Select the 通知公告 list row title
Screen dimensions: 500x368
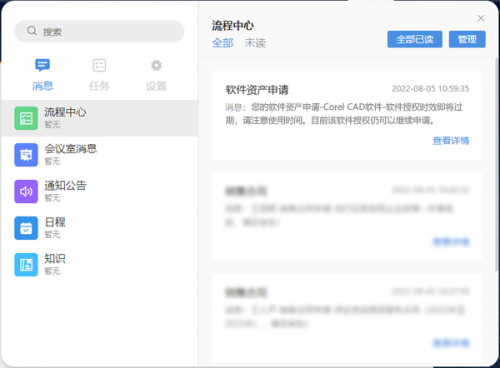coord(65,185)
